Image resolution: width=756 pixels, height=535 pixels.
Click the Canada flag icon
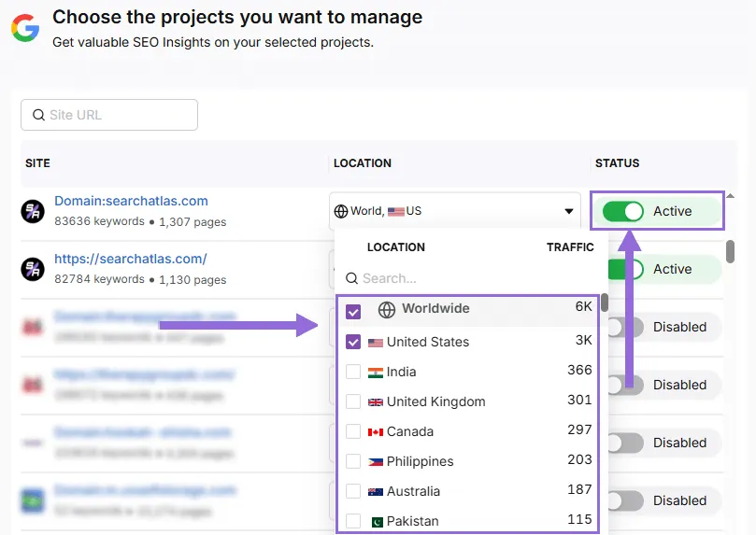376,432
